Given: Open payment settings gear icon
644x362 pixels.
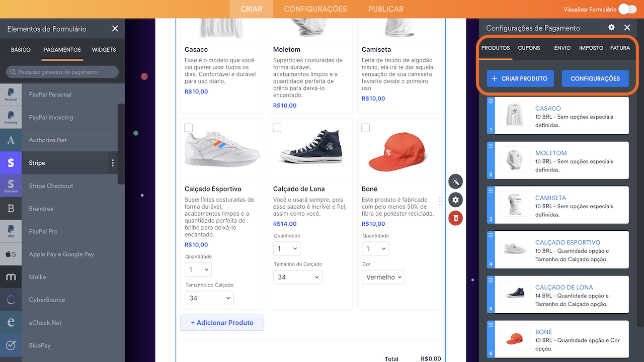Looking at the screenshot, I should tap(611, 28).
